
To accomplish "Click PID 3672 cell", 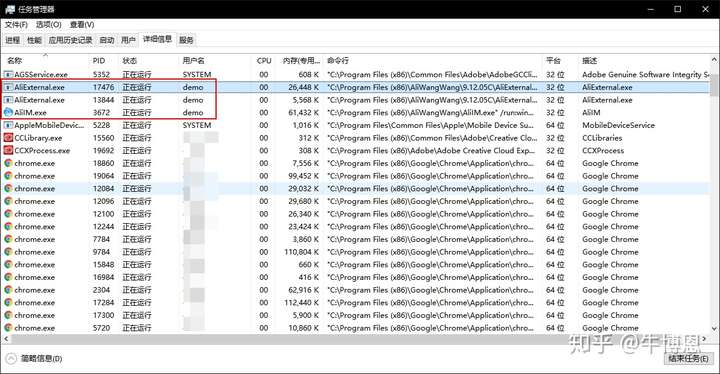I will pos(101,112).
